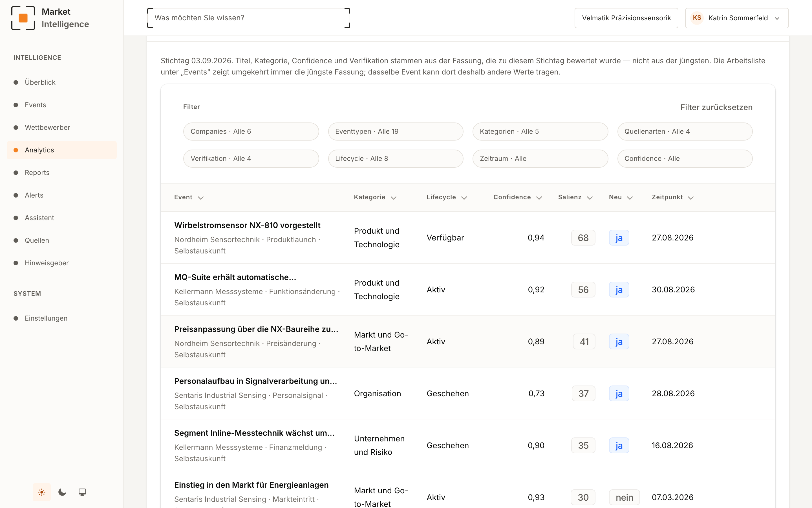Click Filter zurücksetzen
The height and width of the screenshot is (508, 812).
point(716,108)
